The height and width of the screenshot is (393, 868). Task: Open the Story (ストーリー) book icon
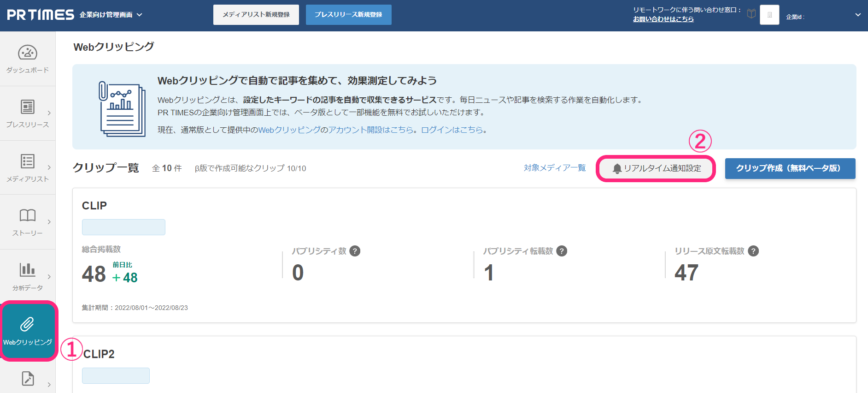[28, 215]
